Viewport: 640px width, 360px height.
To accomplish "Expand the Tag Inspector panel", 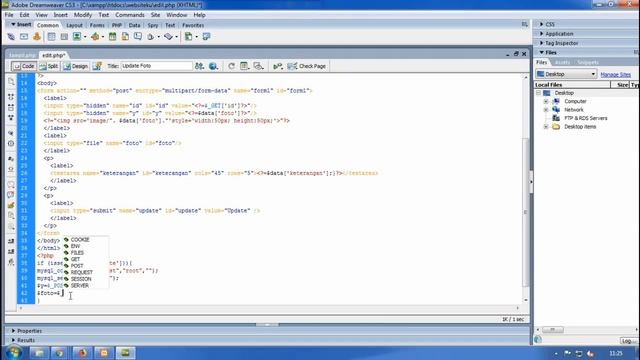I will click(542, 43).
